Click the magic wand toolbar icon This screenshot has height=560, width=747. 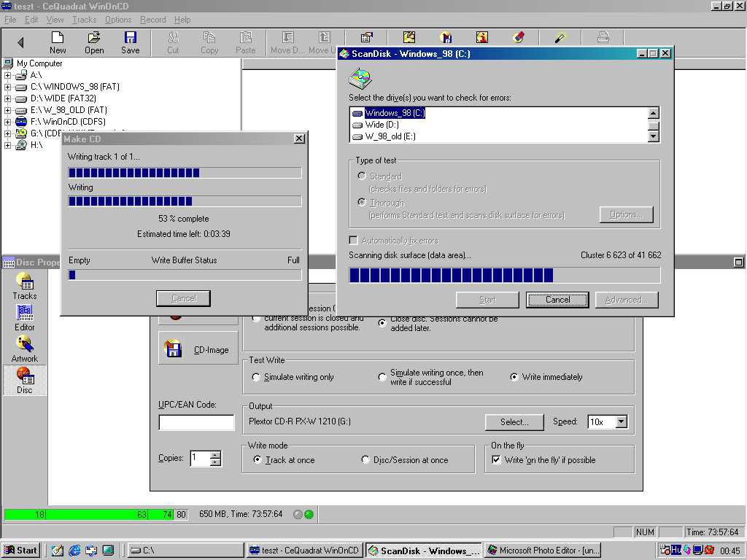[x=561, y=37]
